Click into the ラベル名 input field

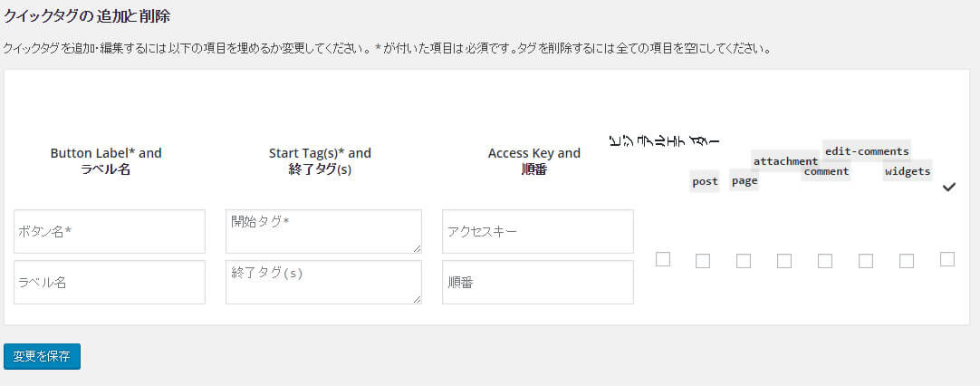[110, 283]
